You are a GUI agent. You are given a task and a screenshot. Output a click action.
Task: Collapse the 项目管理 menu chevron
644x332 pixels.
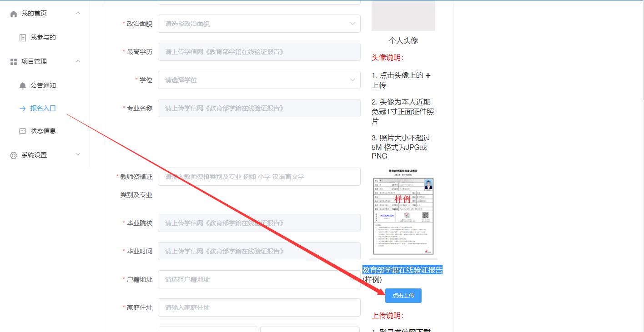click(78, 61)
